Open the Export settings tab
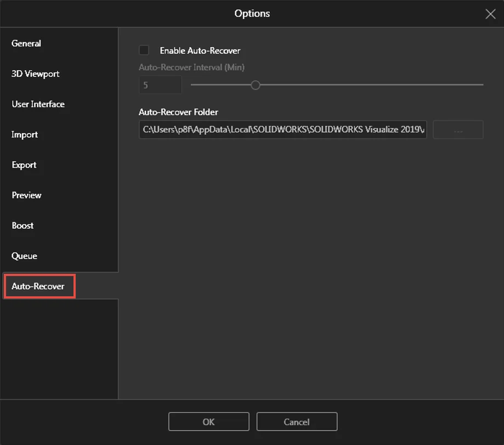 click(24, 165)
